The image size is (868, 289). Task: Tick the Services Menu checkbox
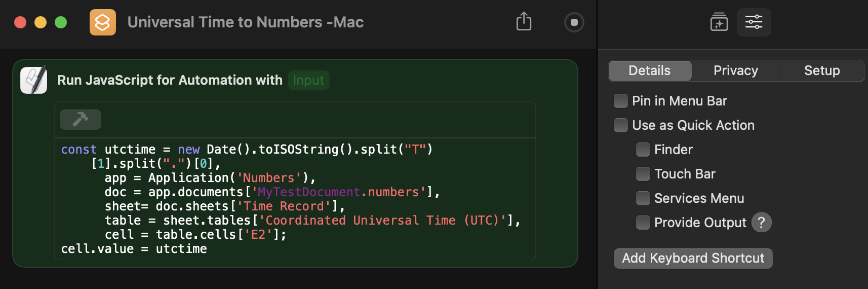(643, 198)
